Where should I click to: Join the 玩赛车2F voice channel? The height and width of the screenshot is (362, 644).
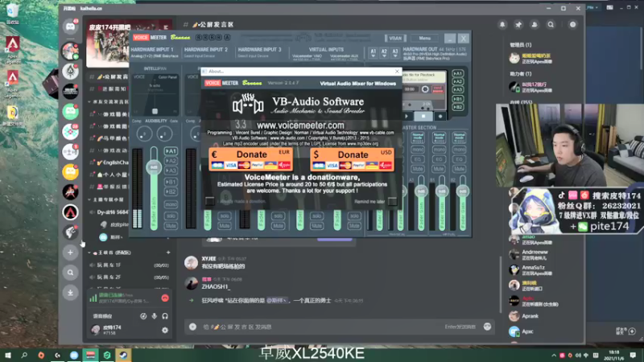point(129,278)
